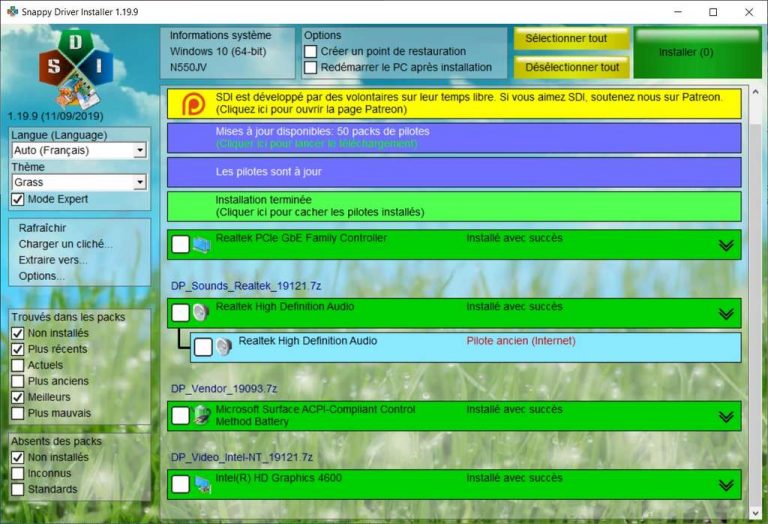
Task: Click the title bar application icon
Action: pyautogui.click(x=12, y=12)
